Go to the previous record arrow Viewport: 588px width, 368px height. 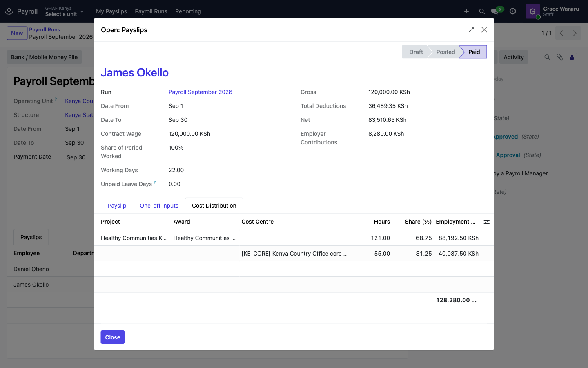561,33
